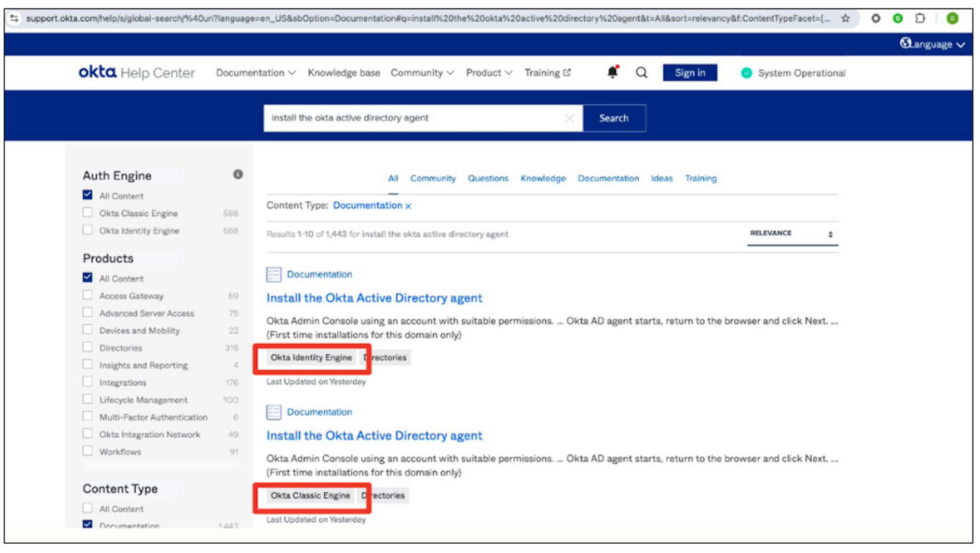Click the Auth Engine info icon
The height and width of the screenshot is (553, 980).
[238, 175]
